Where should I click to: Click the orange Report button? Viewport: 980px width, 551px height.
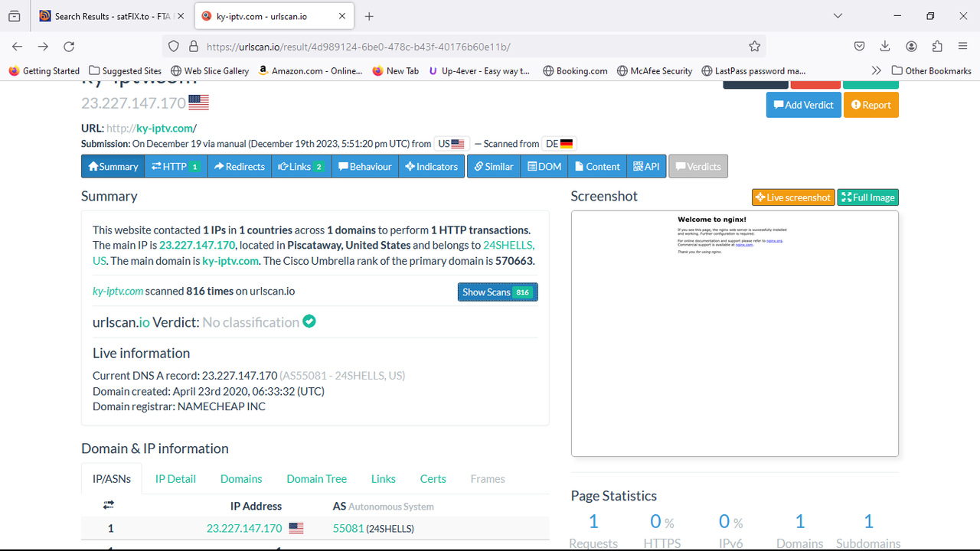click(x=871, y=105)
